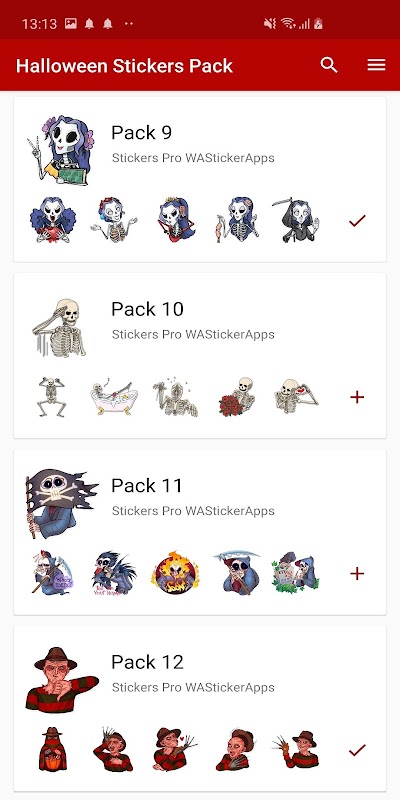Open the Pack 10 title

tap(147, 309)
